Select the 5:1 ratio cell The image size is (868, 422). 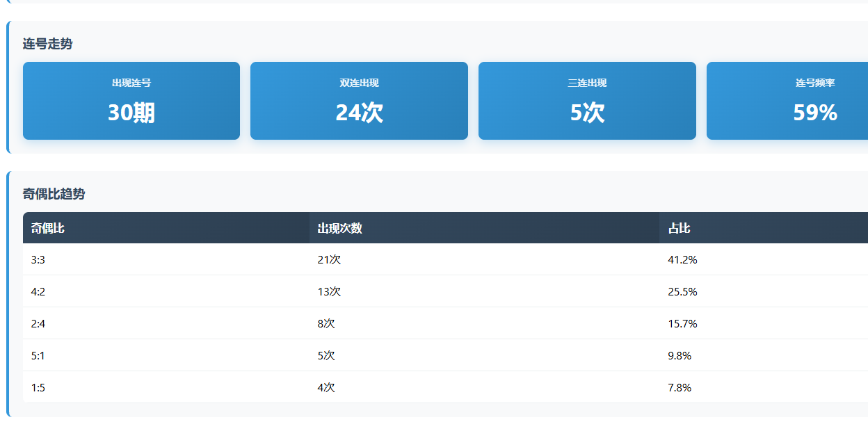(x=38, y=355)
